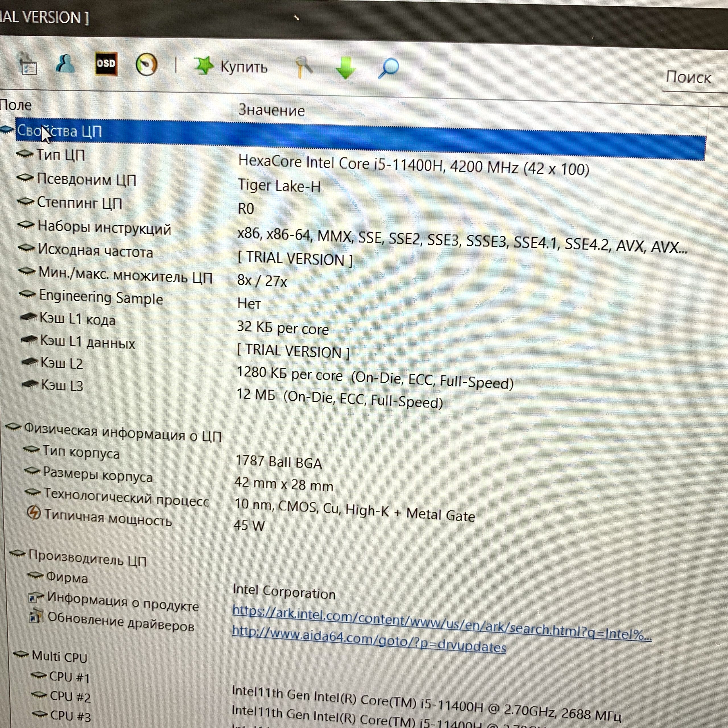728x728 pixels.
Task: Click the Купить (Buy) button
Action: point(243,67)
